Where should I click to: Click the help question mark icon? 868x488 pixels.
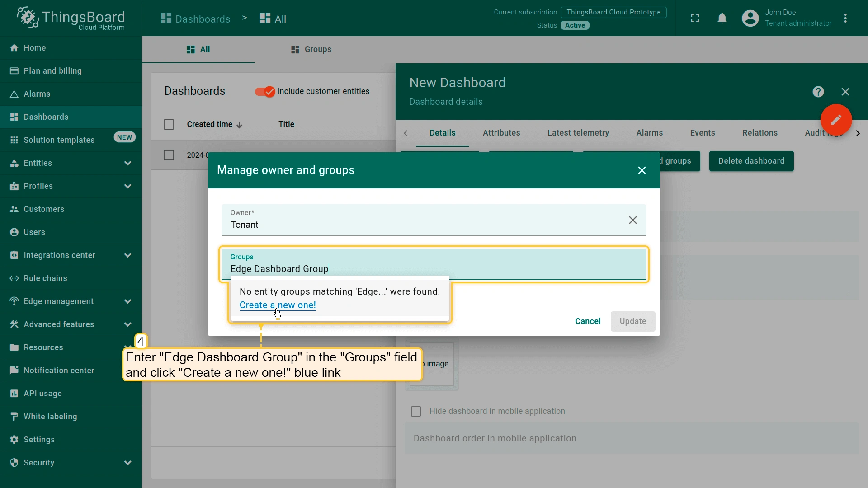point(818,92)
